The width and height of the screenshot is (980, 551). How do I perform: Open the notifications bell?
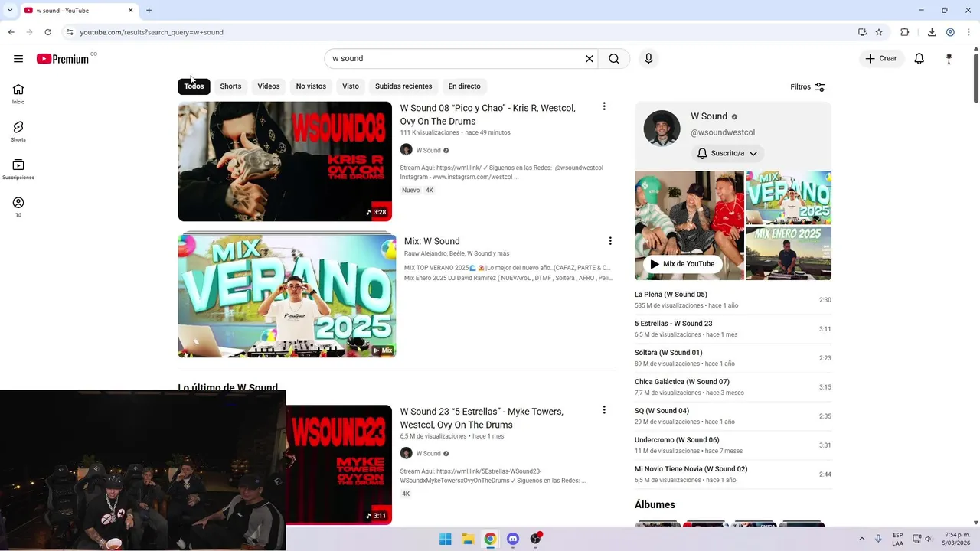(920, 59)
